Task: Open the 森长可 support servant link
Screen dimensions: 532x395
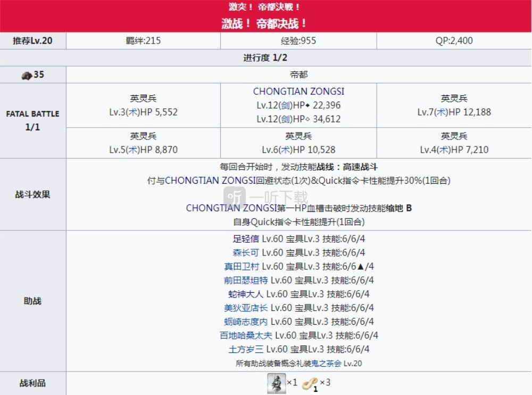Action: tap(245, 253)
